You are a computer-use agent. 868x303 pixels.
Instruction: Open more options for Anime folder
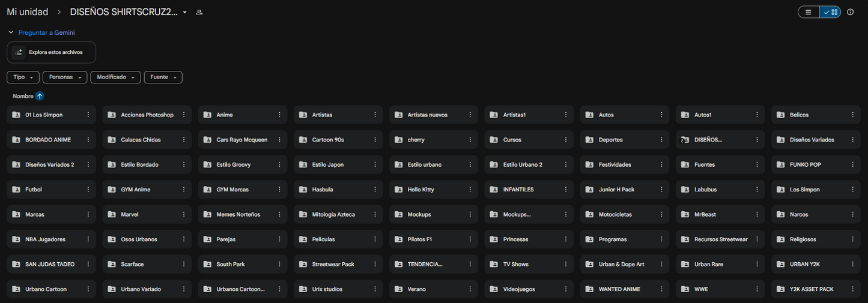279,115
